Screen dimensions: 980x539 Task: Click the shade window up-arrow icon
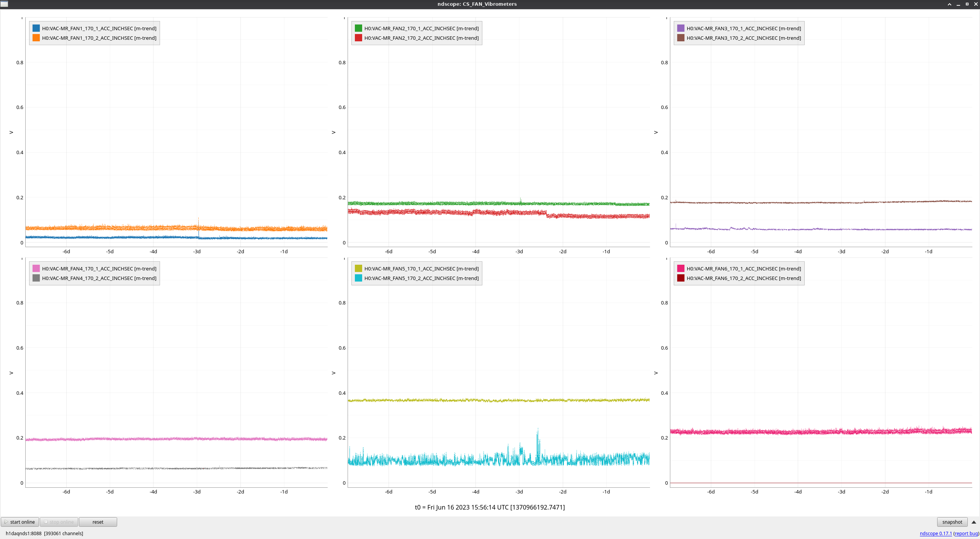click(949, 4)
